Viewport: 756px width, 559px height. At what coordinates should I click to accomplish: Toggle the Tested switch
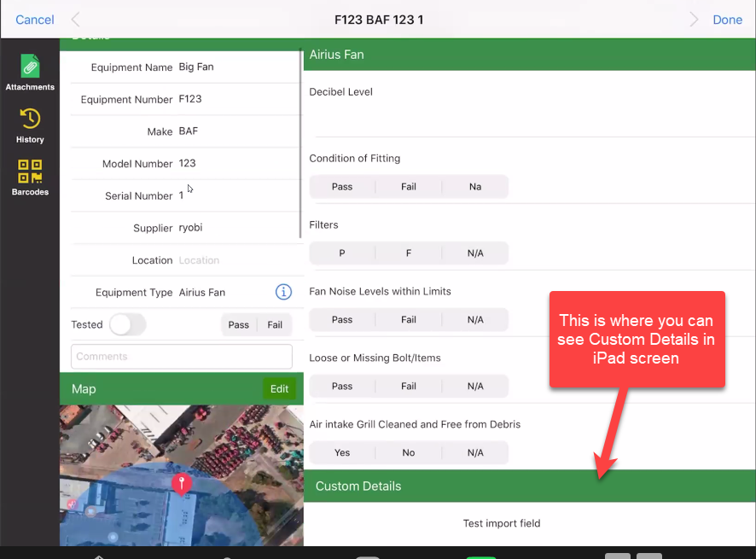(128, 324)
